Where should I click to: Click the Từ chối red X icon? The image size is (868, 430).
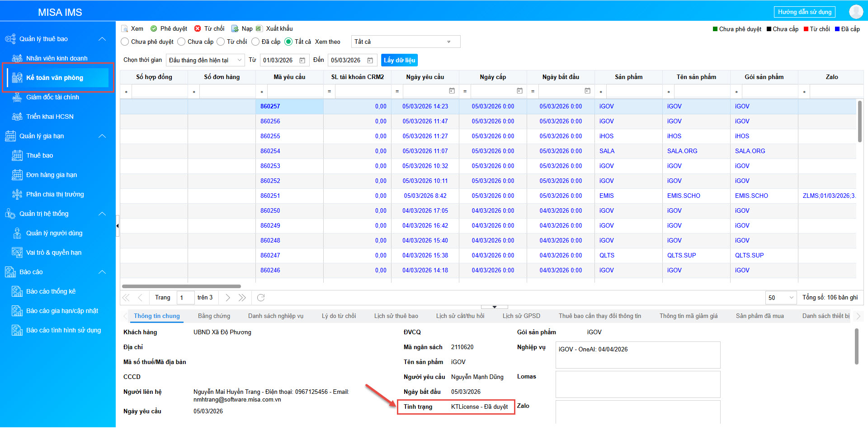[x=198, y=28]
